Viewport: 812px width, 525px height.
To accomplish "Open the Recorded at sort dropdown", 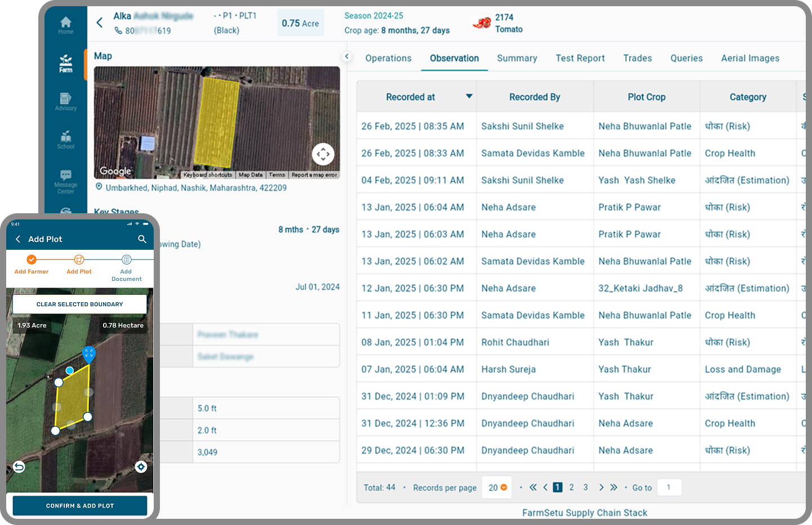I will point(469,96).
